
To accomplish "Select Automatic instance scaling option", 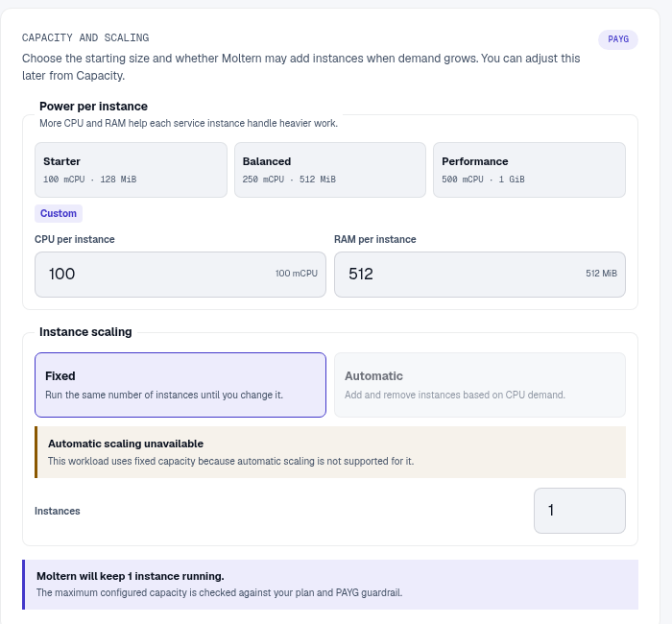I will click(x=480, y=385).
